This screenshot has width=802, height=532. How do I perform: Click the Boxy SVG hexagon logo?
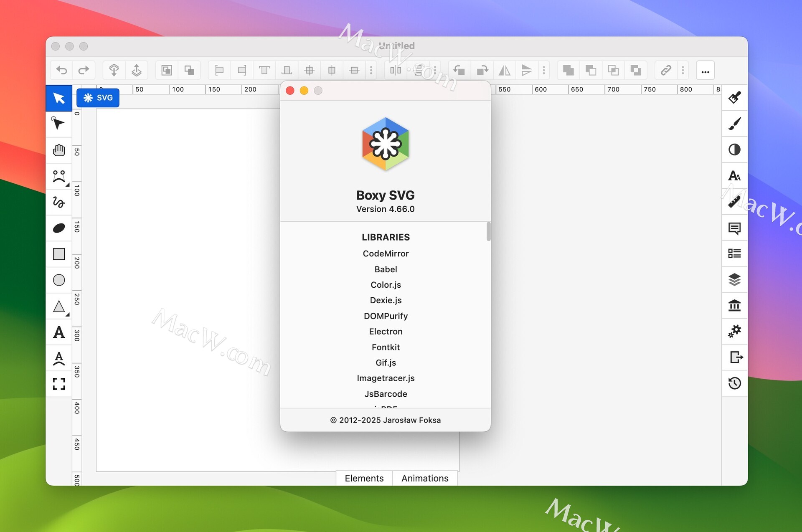(386, 144)
